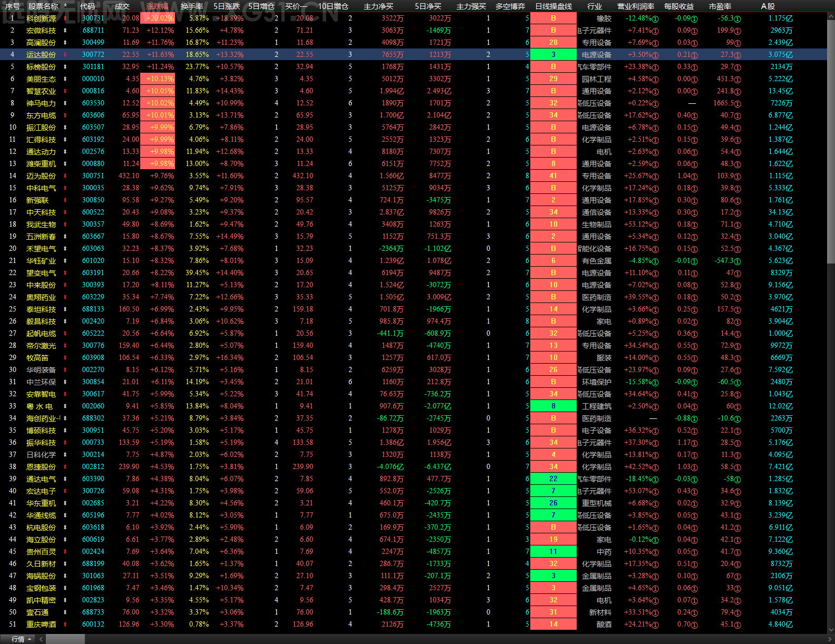The width and height of the screenshot is (835, 644).
Task: Click the vertical scrollbar up arrow
Action: [831, 16]
